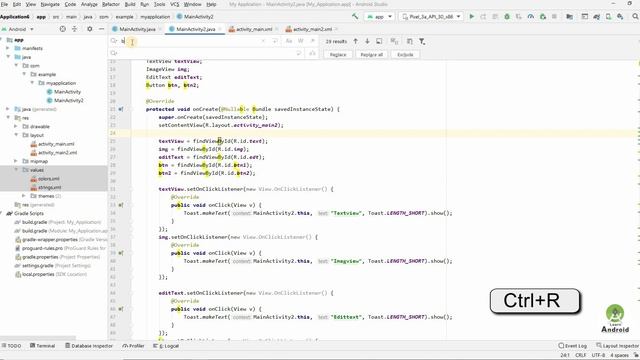Collapse the layout folder
The width and height of the screenshot is (640, 360).
16,135
